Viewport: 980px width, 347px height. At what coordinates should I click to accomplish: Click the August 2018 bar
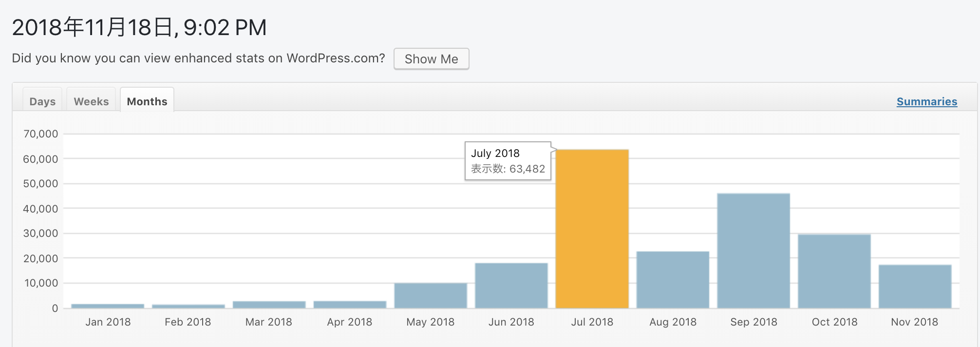[x=673, y=280]
